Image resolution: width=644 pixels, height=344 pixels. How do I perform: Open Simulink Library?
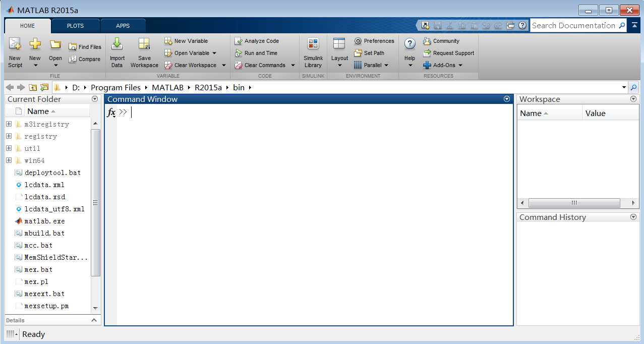(x=313, y=53)
